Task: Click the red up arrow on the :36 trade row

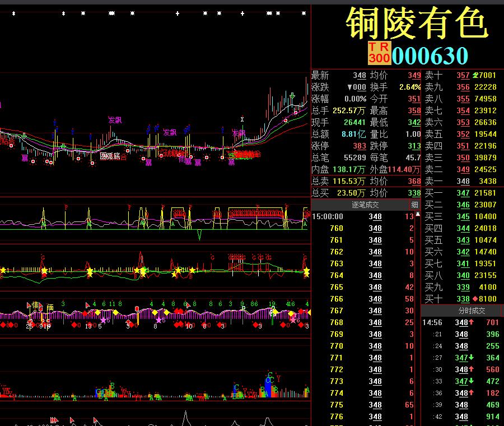Action: click(471, 392)
